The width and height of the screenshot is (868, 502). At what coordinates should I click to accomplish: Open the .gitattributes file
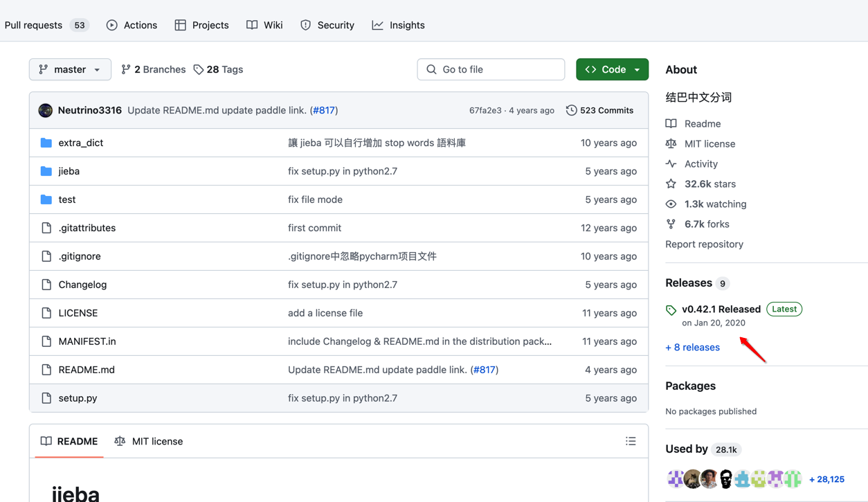pyautogui.click(x=87, y=228)
